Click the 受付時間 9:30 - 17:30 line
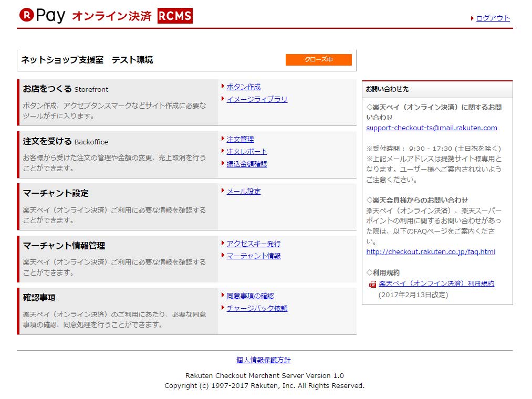The height and width of the screenshot is (399, 532). (x=434, y=149)
